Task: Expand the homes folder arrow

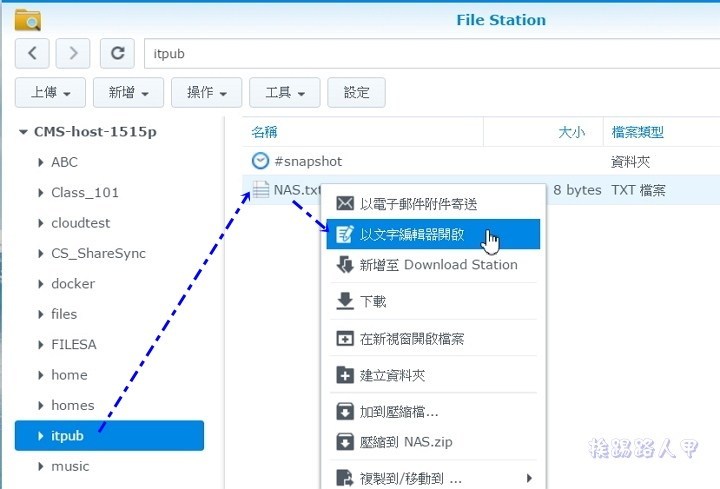Action: (41, 405)
